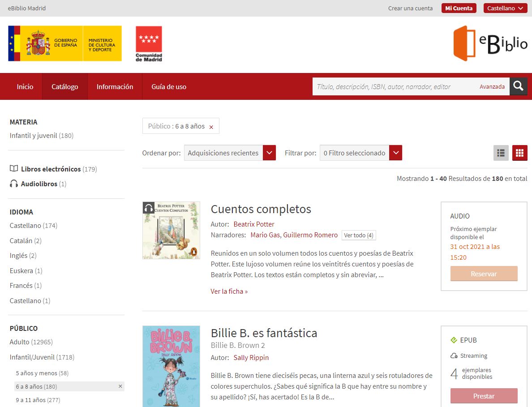Click the Comunidad de Madrid logo
The width and height of the screenshot is (532, 407).
(149, 43)
